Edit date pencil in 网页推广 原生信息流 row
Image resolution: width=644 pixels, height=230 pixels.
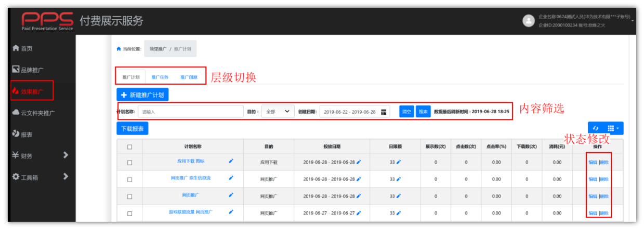(x=359, y=179)
